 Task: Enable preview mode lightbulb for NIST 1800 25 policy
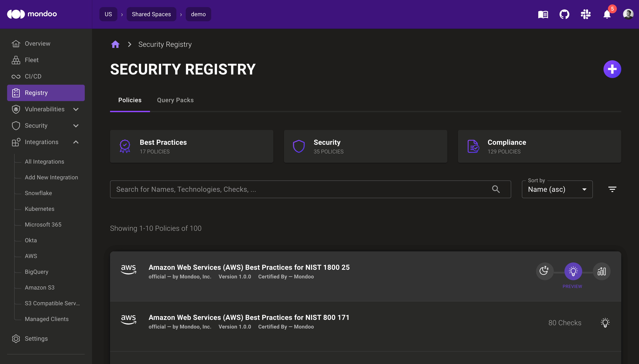click(x=572, y=271)
